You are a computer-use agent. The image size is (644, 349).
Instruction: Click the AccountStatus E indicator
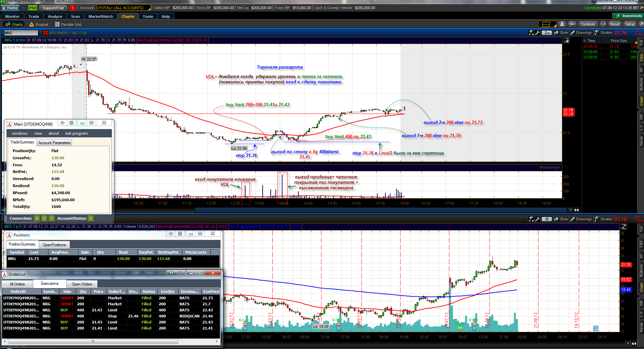coord(90,218)
